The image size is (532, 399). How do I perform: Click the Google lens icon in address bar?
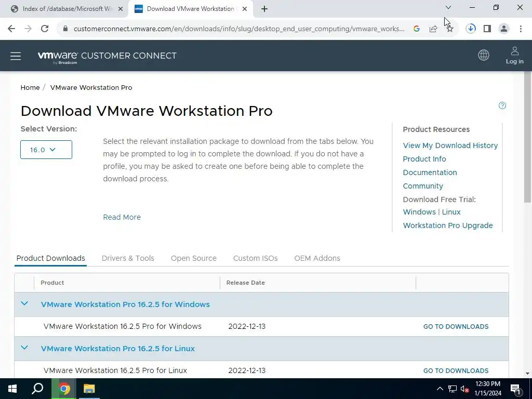click(417, 29)
